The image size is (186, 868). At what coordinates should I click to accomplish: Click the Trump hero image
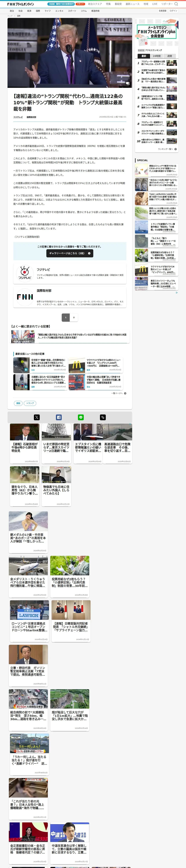(70, 53)
